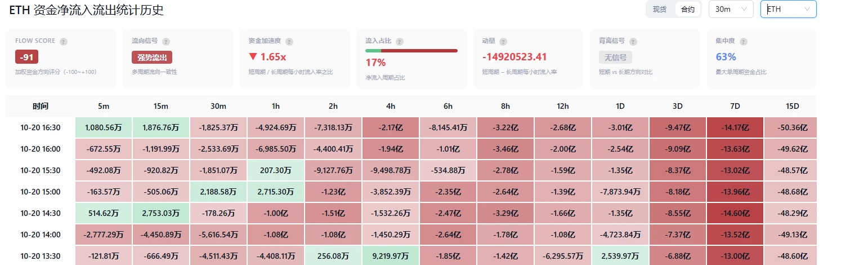Image resolution: width=868 pixels, height=265 pixels.
Task: Click the -5,616.54万 cell
Action: pos(218,235)
